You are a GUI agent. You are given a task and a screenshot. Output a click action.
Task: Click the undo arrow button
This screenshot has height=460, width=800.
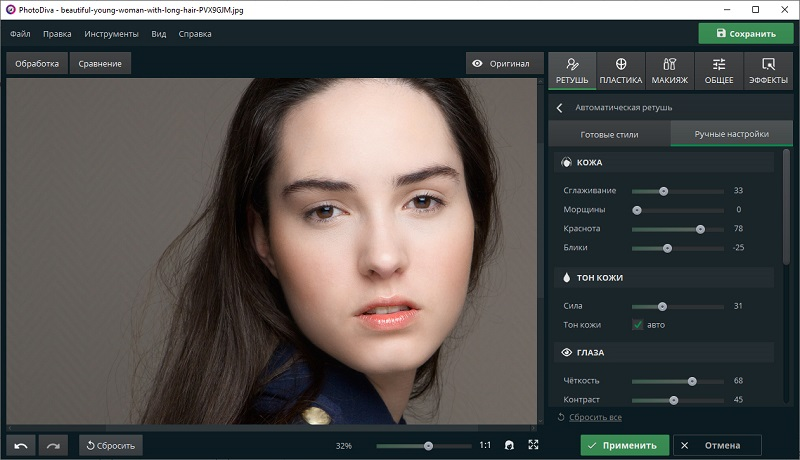(21, 445)
